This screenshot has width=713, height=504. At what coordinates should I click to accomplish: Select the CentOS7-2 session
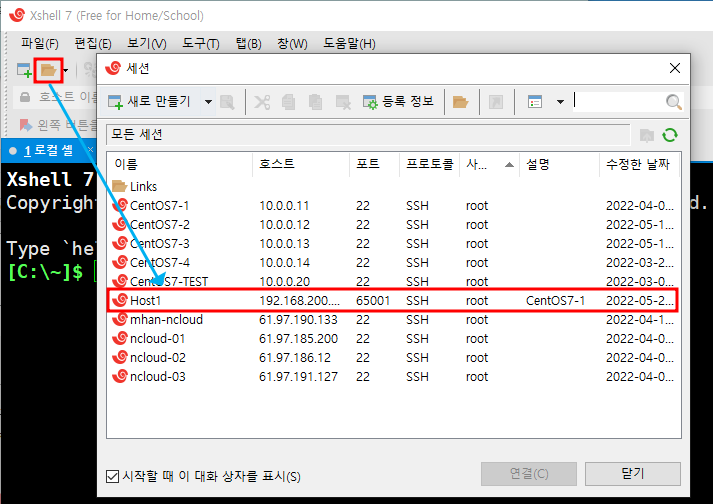click(x=394, y=225)
